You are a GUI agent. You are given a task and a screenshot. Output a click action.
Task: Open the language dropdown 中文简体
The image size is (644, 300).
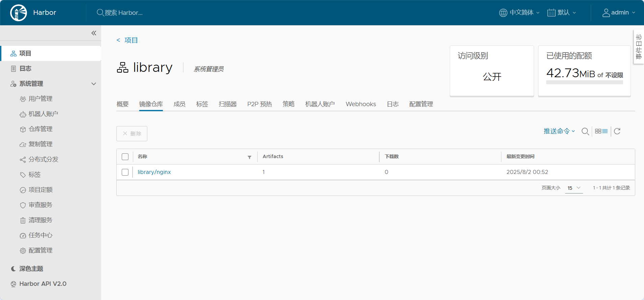[x=519, y=13]
